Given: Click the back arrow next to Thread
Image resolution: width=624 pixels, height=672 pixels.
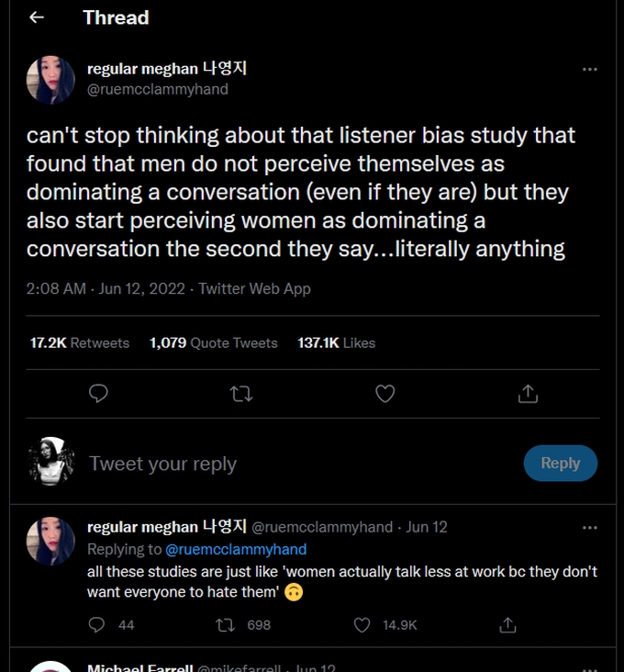Looking at the screenshot, I should point(37,17).
